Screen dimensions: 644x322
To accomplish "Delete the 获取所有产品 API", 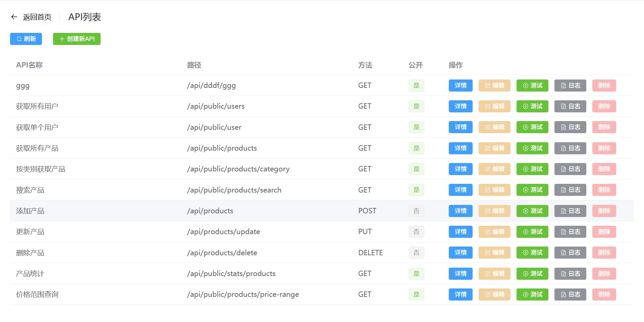I will (x=604, y=148).
